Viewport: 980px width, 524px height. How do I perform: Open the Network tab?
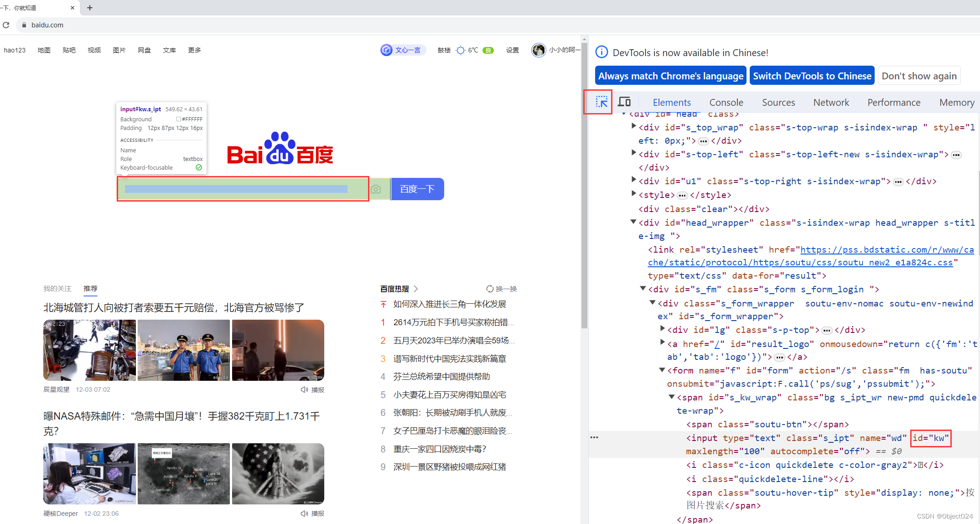(x=831, y=103)
